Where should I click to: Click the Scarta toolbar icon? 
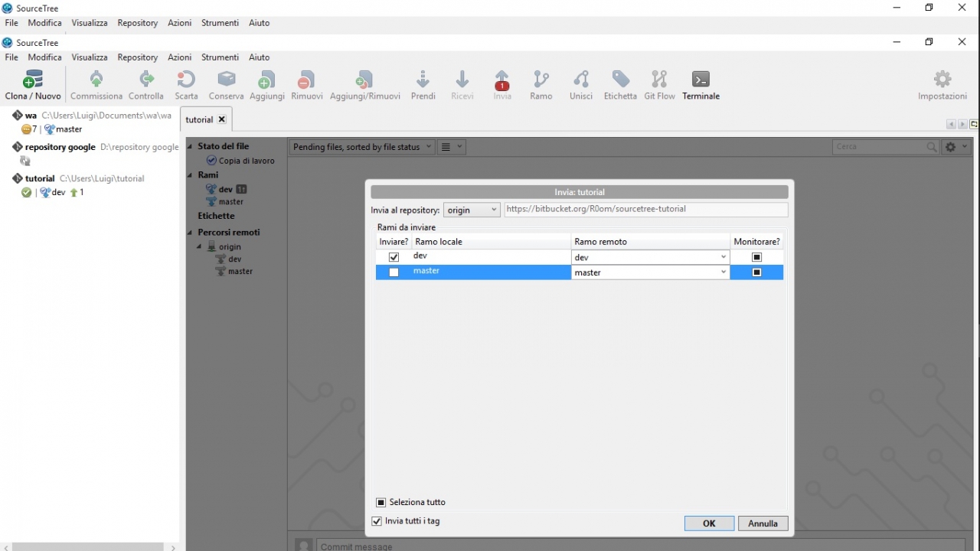tap(186, 80)
